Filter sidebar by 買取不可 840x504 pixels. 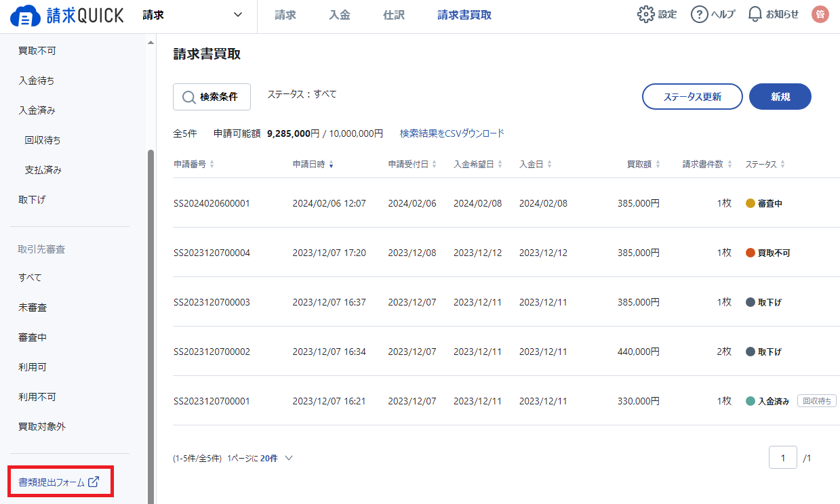click(37, 51)
